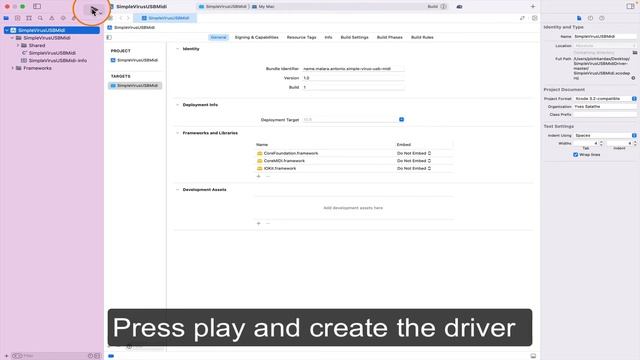Image resolution: width=640 pixels, height=360 pixels.
Task: Add a file with navigator bottom plus
Action: click(6, 356)
